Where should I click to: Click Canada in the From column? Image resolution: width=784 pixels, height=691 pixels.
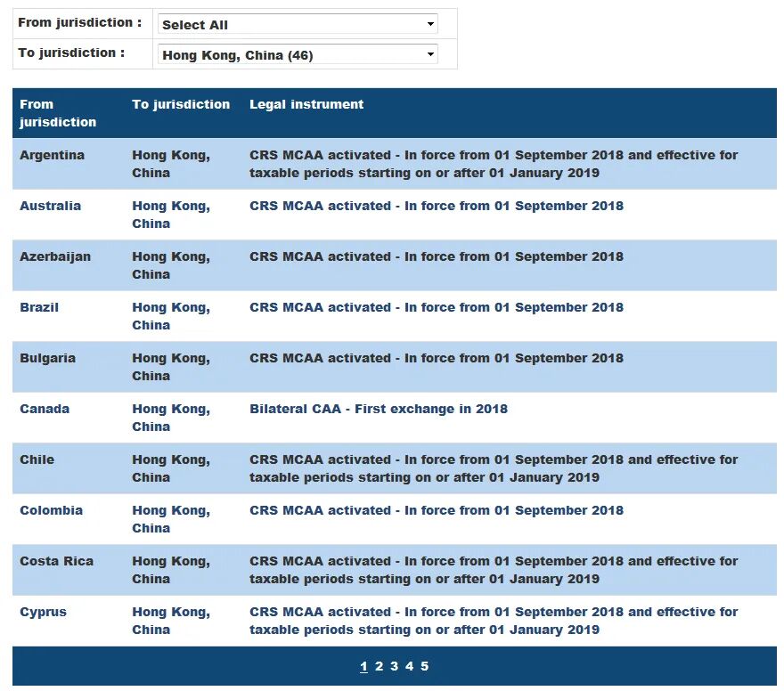pos(44,409)
